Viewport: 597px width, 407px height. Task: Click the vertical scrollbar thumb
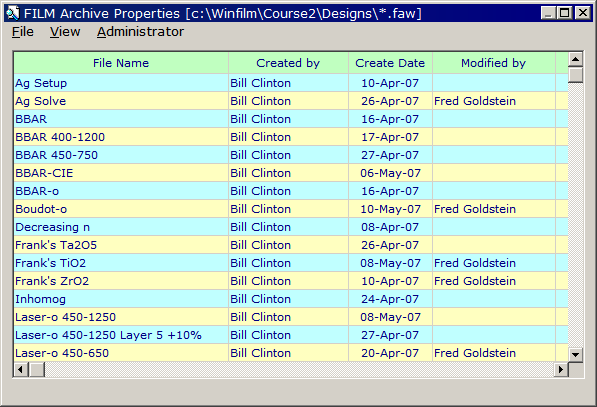(575, 75)
